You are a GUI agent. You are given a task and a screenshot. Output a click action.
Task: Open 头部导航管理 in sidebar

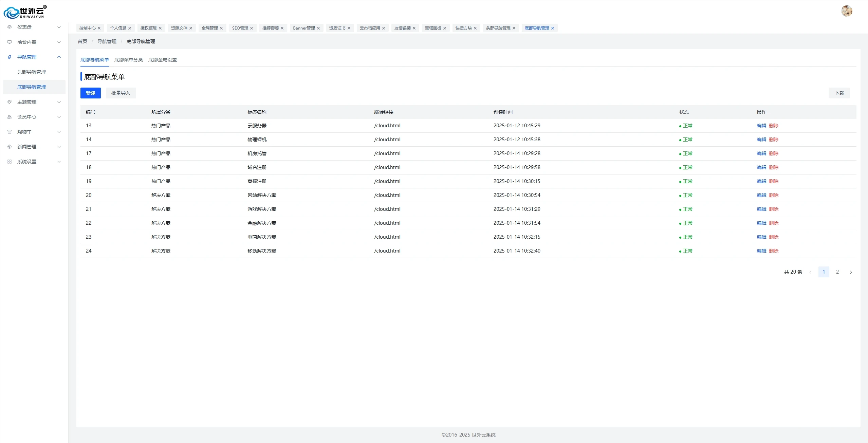[32, 72]
